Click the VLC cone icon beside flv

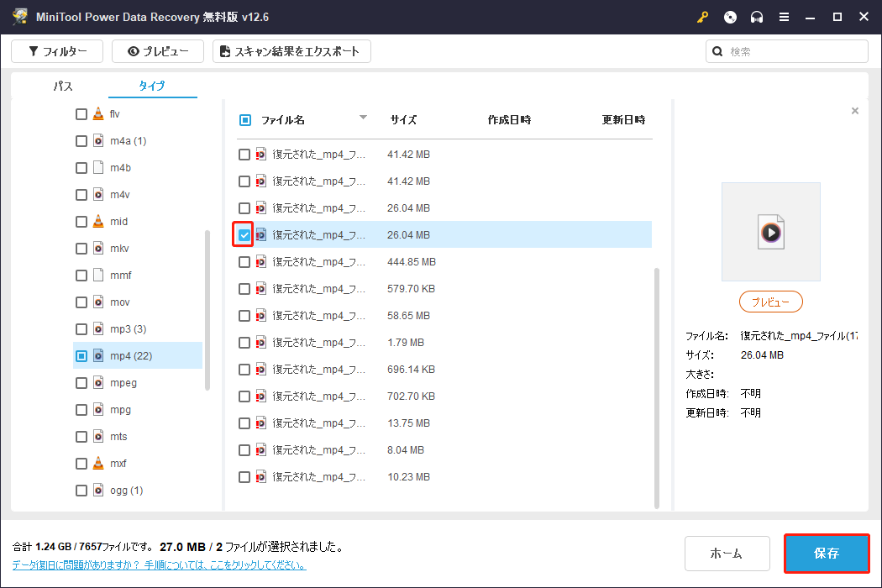coord(98,113)
